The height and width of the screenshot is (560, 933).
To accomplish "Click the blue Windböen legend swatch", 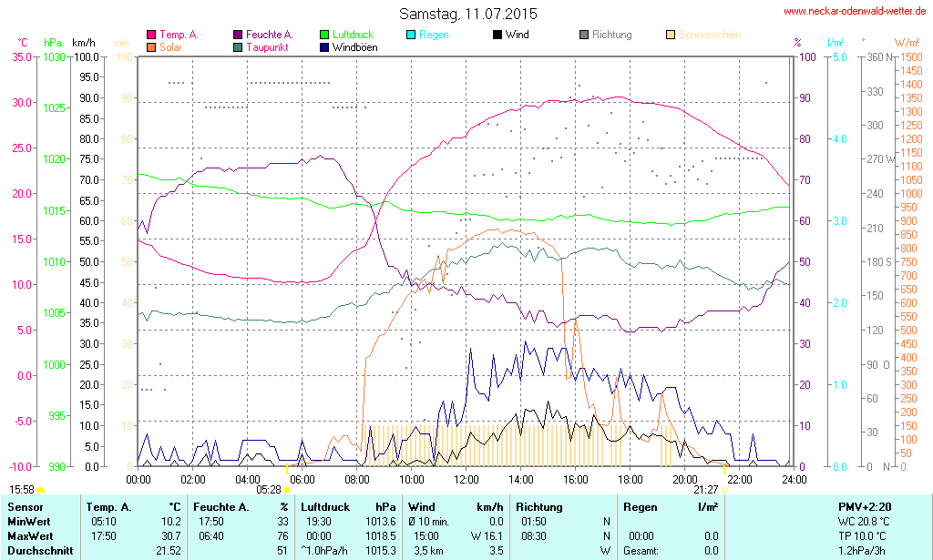I will tap(324, 46).
